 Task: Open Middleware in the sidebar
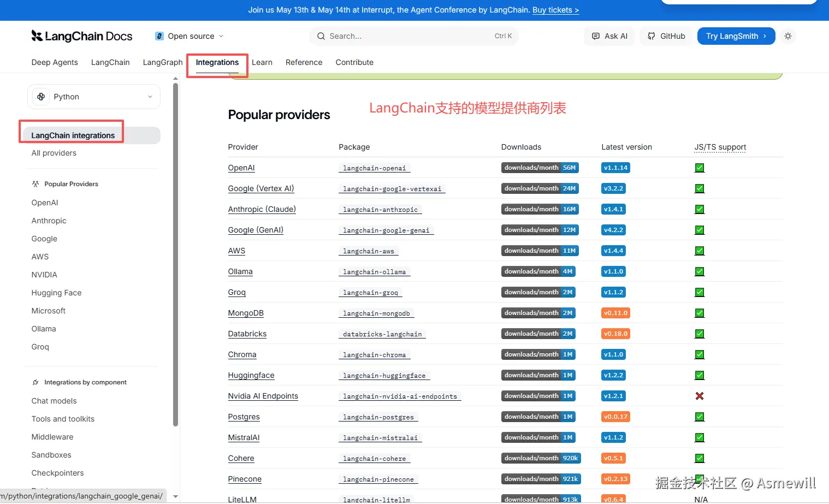52,437
